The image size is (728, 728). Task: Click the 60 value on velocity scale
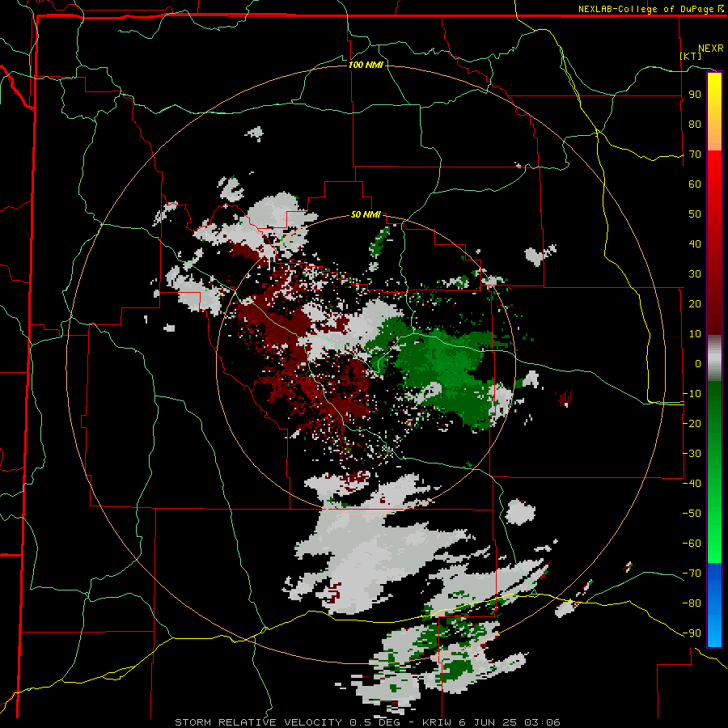click(695, 184)
